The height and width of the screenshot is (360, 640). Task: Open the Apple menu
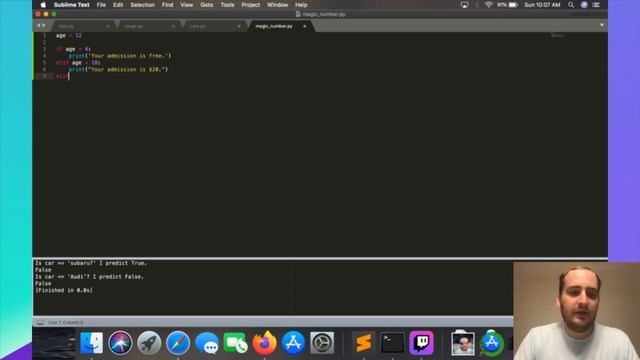pos(43,5)
